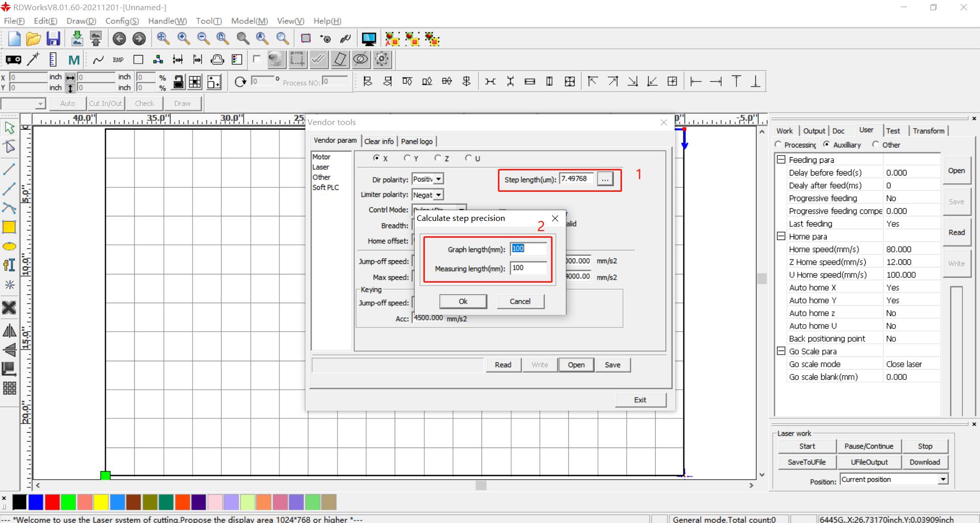This screenshot has width=980, height=523.
Task: Click Cancel in Calculate step precision
Action: click(x=520, y=302)
